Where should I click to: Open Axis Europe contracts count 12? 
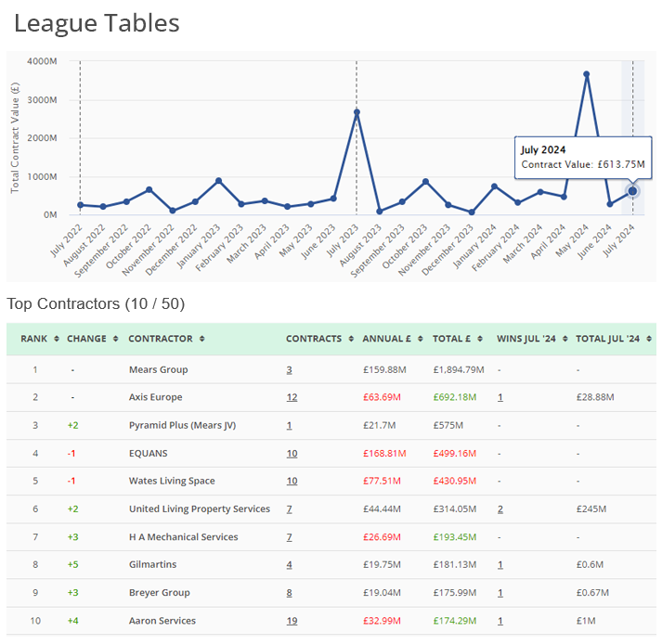(292, 397)
